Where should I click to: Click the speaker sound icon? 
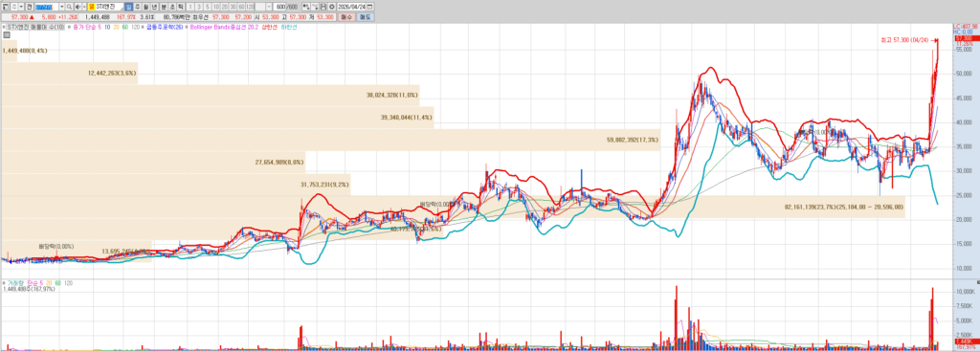pyautogui.click(x=78, y=7)
